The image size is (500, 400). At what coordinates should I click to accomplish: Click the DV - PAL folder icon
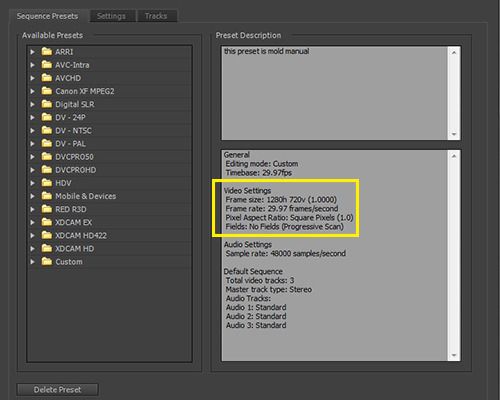click(47, 143)
